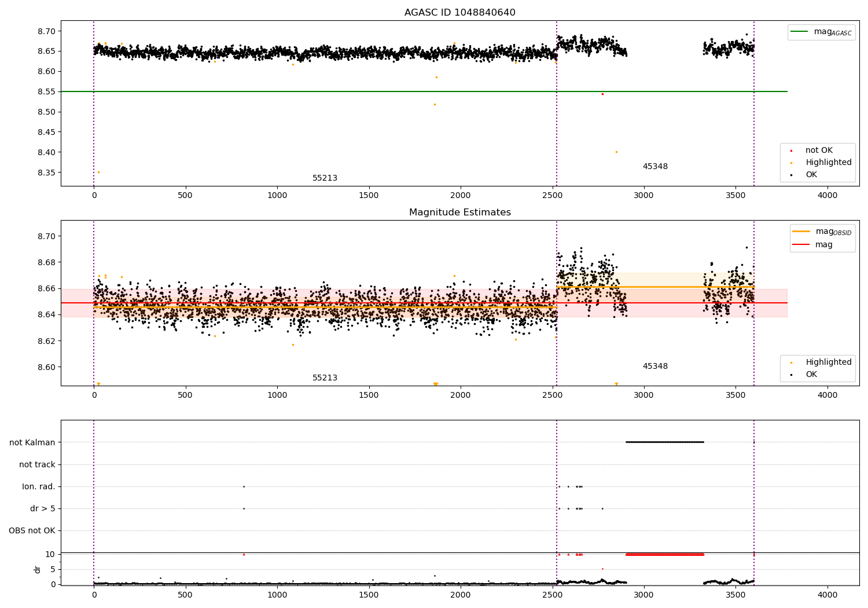The width and height of the screenshot is (868, 608).
Task: Click the red 'not OK' legend marker
Action: 791,151
